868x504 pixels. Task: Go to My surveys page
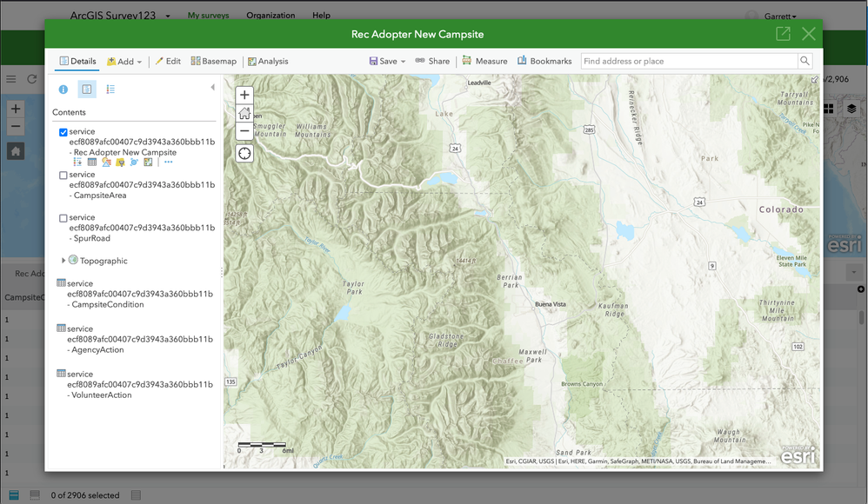coord(208,16)
